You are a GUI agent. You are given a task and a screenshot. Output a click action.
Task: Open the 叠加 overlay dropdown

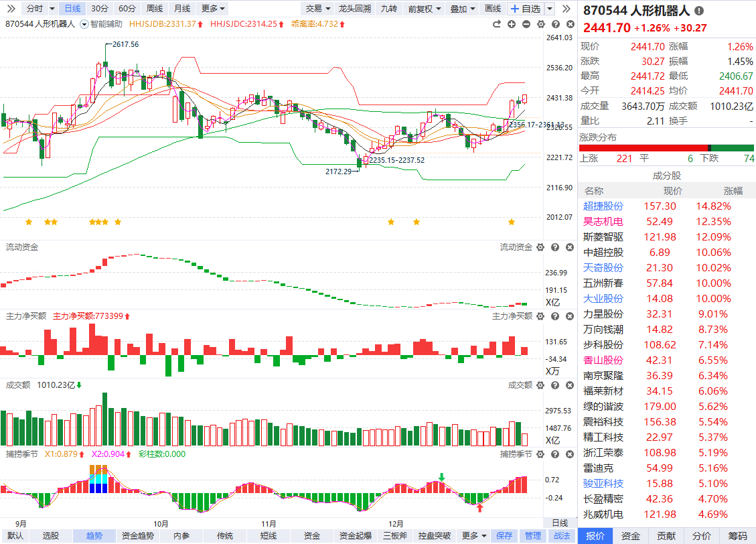[463, 9]
